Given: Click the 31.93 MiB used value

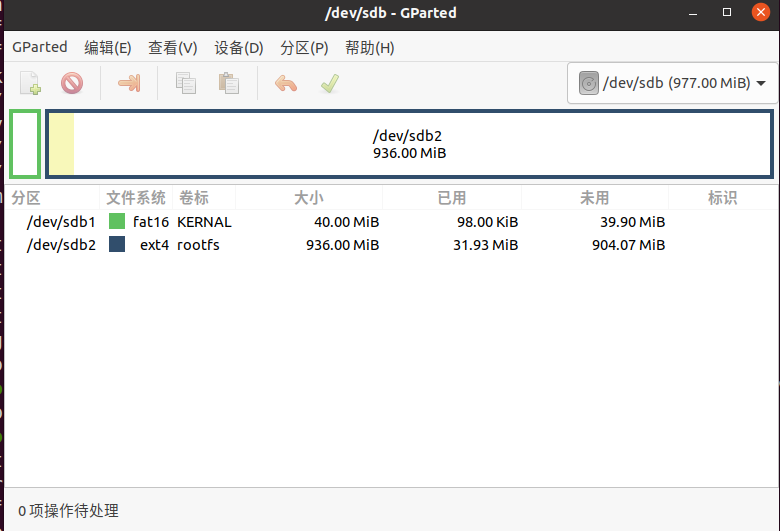Looking at the screenshot, I should tap(486, 245).
